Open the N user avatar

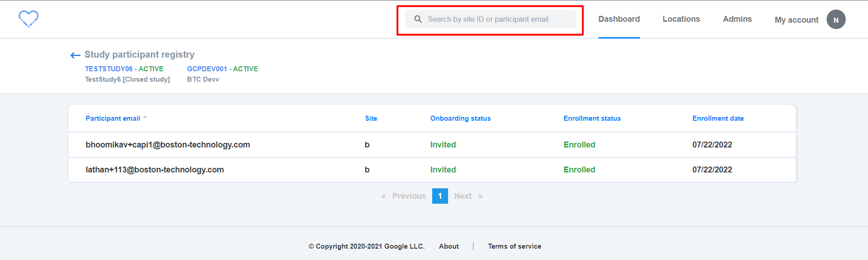point(836,20)
